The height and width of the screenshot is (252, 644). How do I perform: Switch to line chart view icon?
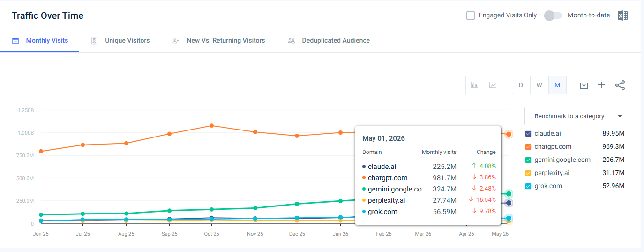[x=493, y=85]
